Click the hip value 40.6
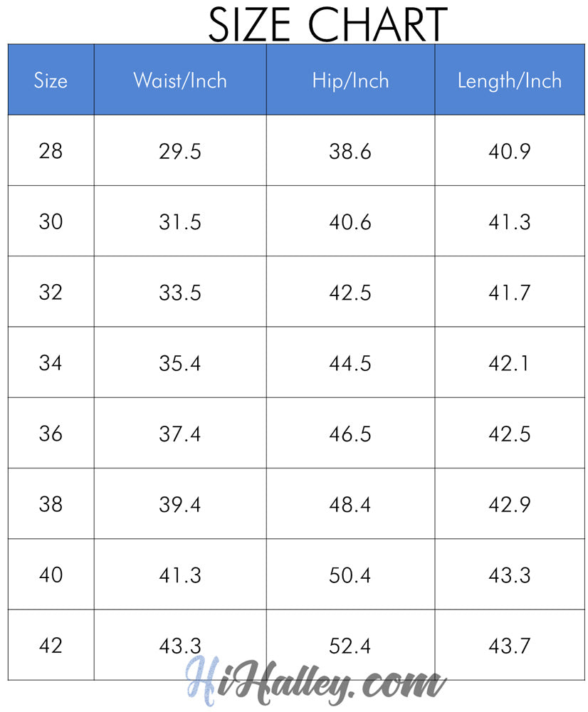This screenshot has height=712, width=588. [350, 222]
